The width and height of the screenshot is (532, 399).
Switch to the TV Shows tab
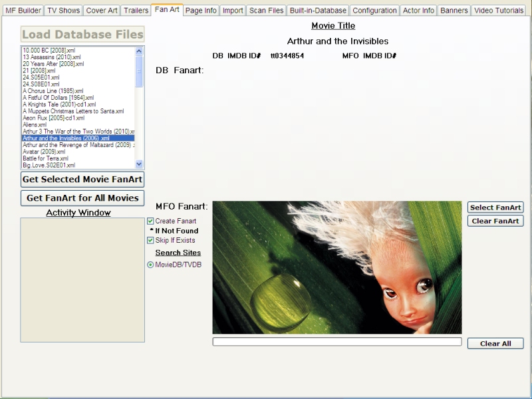[x=64, y=11]
